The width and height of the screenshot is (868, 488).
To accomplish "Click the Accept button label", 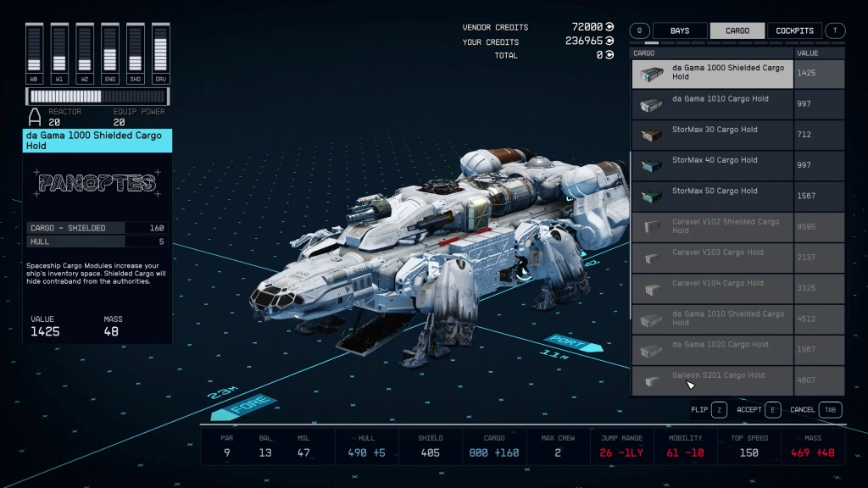I will pos(749,410).
